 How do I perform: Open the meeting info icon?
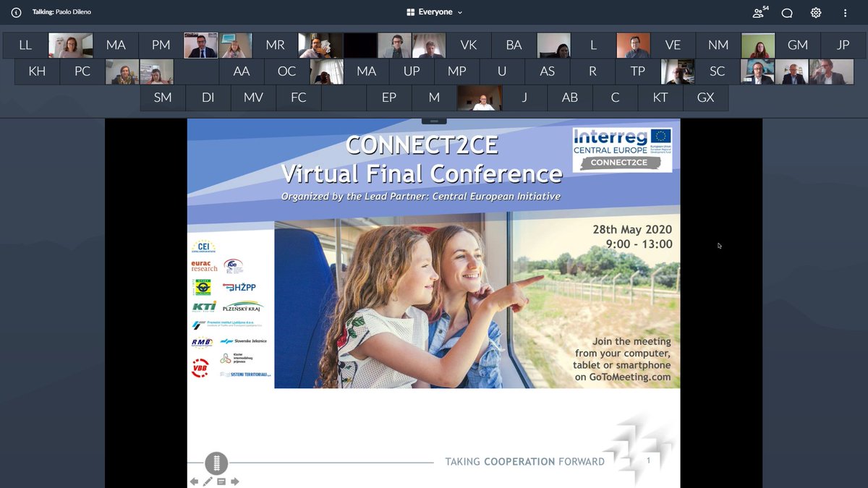click(x=16, y=12)
